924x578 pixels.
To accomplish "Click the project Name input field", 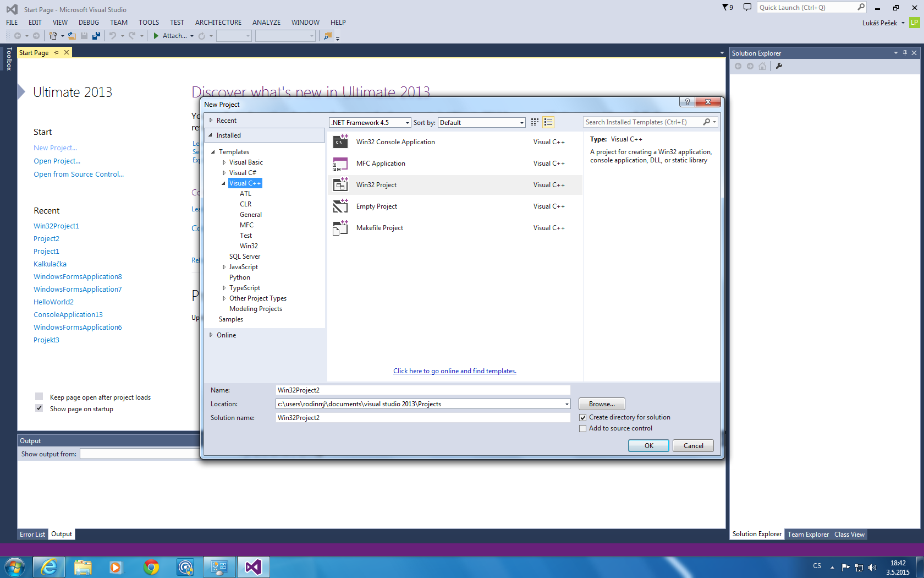I will point(423,390).
